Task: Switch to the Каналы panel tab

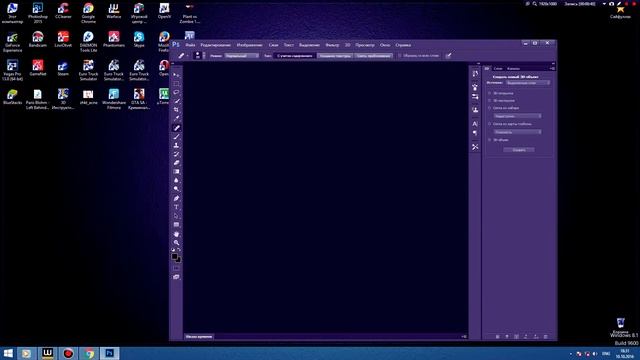Action: 513,69
